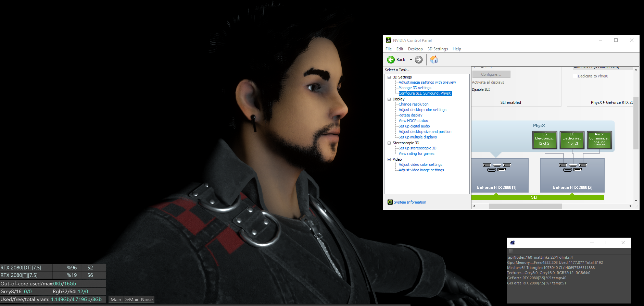Open the Edit menu
The image size is (644, 306).
coord(400,49)
